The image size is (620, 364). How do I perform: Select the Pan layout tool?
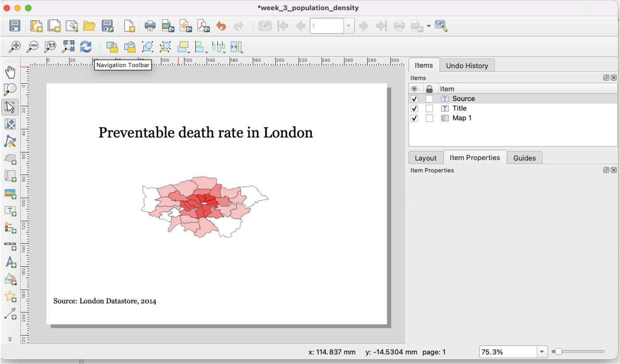pos(10,71)
